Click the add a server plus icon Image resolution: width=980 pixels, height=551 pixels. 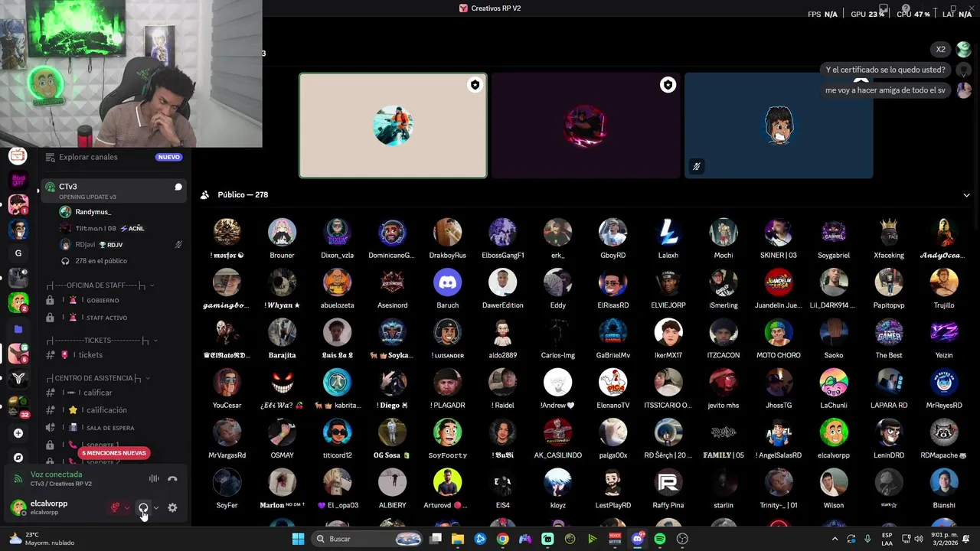(x=18, y=433)
